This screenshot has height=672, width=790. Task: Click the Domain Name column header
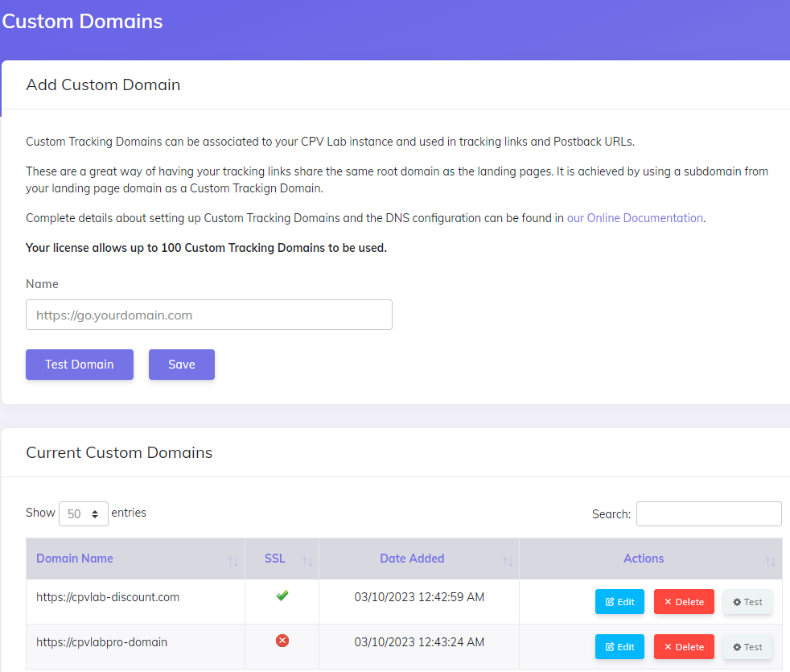point(74,558)
